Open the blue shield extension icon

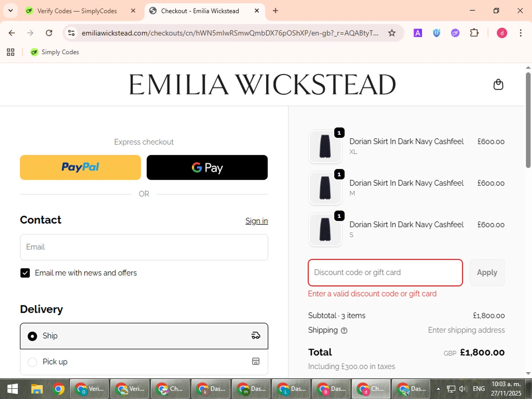[x=437, y=33]
